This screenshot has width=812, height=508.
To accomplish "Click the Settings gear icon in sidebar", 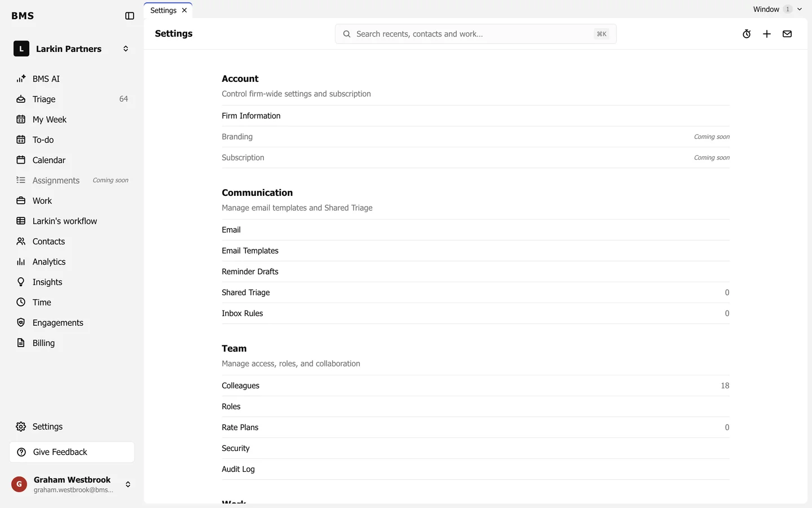I will pos(21,427).
